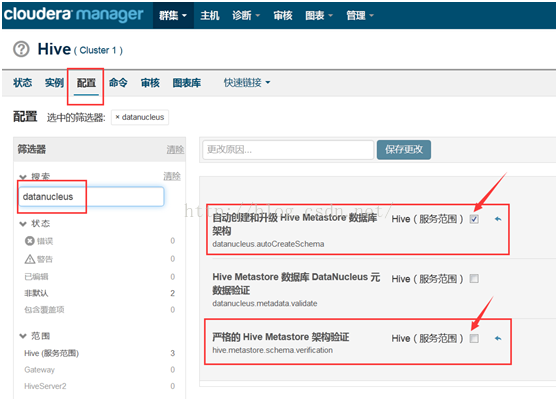558x401 pixels.
Task: Open 审核 in the top navigation bar
Action: point(283,15)
